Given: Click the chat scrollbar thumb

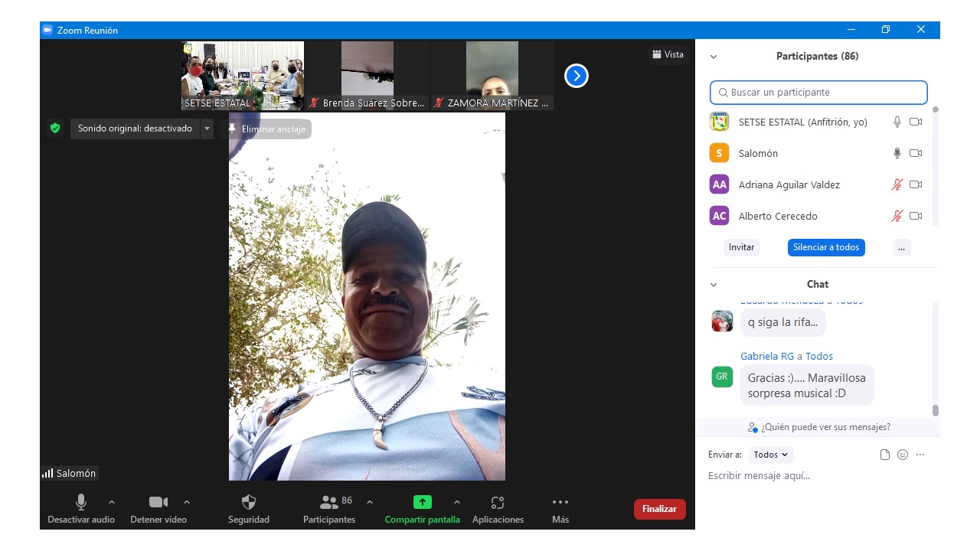Looking at the screenshot, I should [935, 411].
